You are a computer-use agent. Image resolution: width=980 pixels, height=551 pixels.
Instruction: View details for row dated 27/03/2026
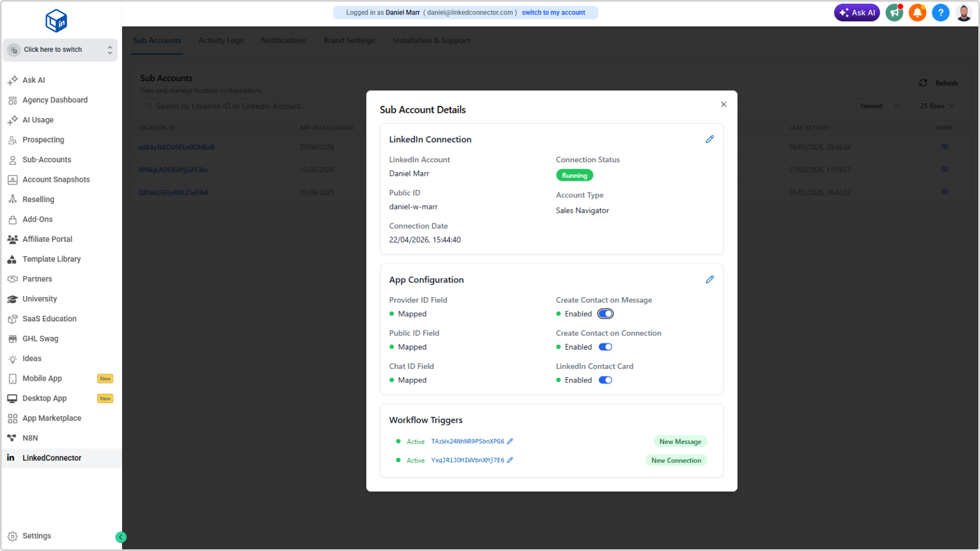coord(944,169)
